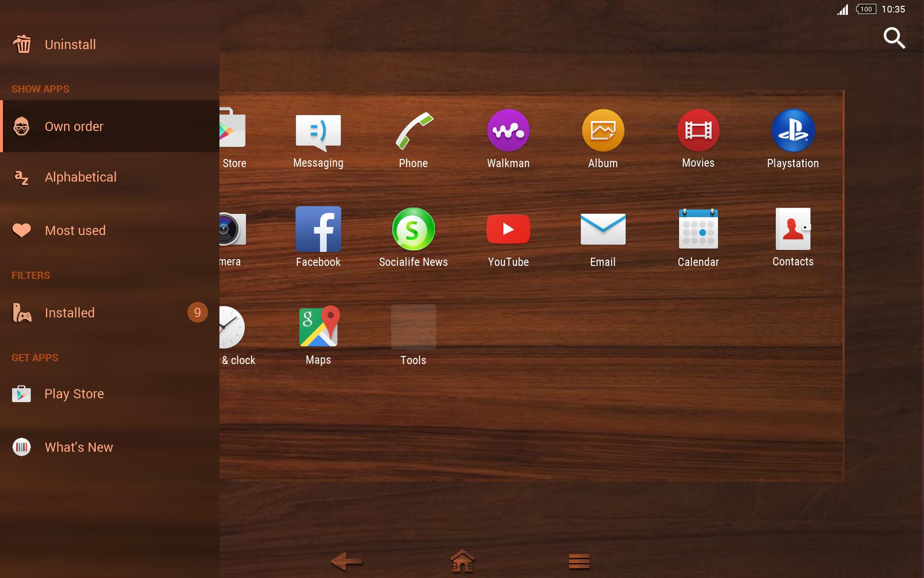Open the Alarm & clock app
The width and height of the screenshot is (924, 578).
coord(232,327)
